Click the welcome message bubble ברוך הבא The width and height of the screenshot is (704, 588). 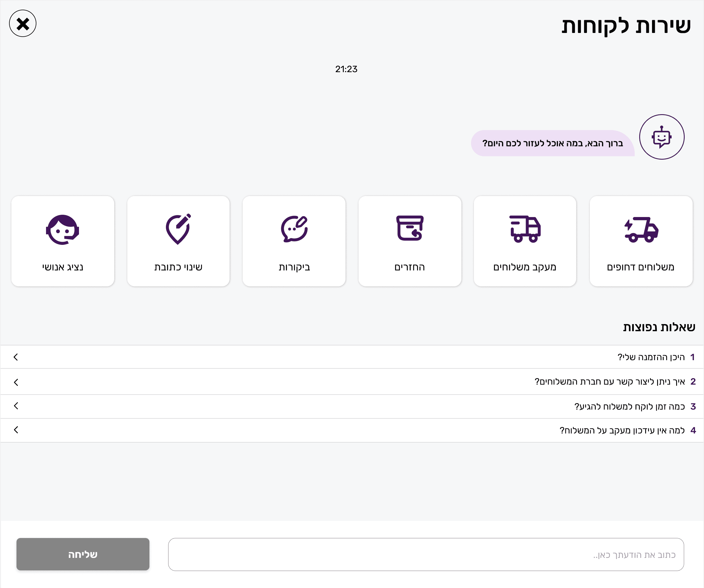[553, 143]
